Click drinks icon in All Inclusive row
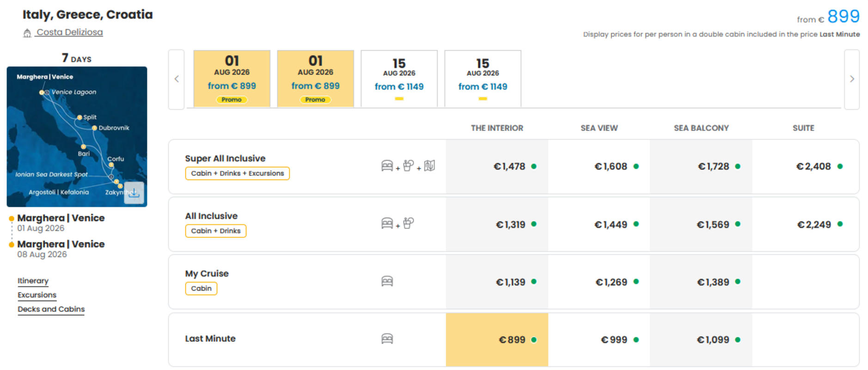Image resolution: width=868 pixels, height=370 pixels. coord(408,223)
